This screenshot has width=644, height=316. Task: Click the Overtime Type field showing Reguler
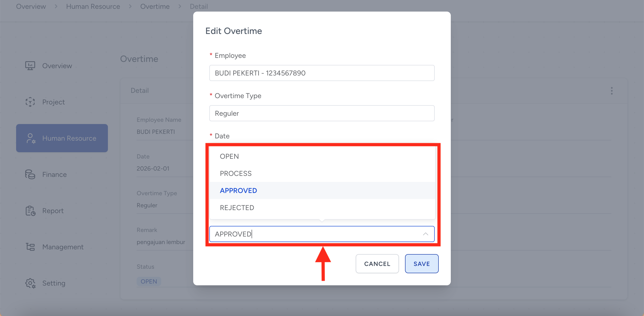(x=322, y=113)
